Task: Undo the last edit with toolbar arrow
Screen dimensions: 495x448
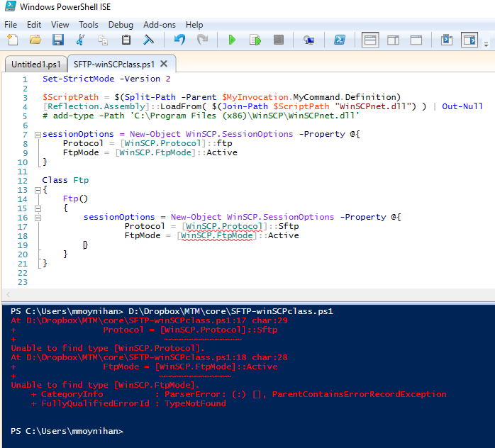Action: coord(179,40)
